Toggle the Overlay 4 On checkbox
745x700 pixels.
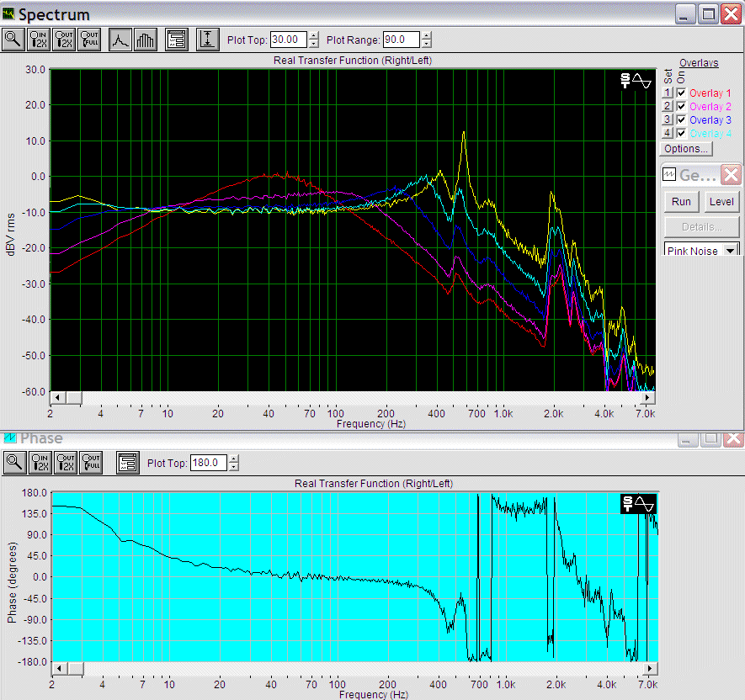pos(681,134)
